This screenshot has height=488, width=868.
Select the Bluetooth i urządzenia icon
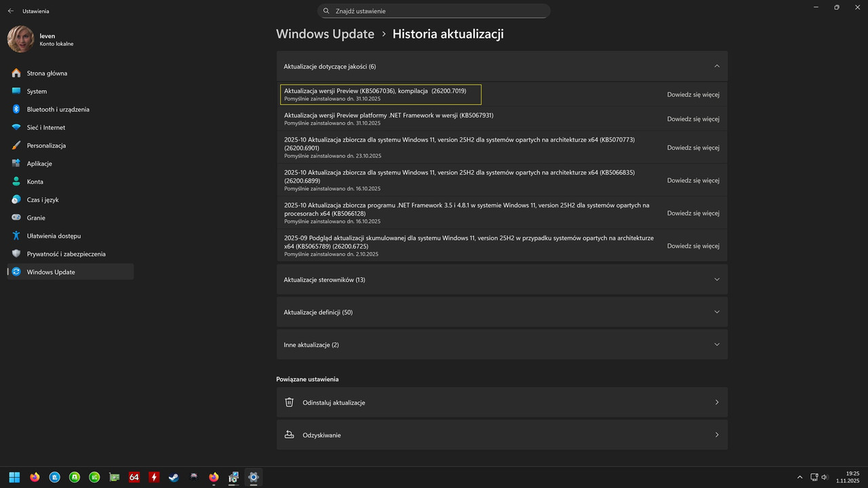(16, 109)
